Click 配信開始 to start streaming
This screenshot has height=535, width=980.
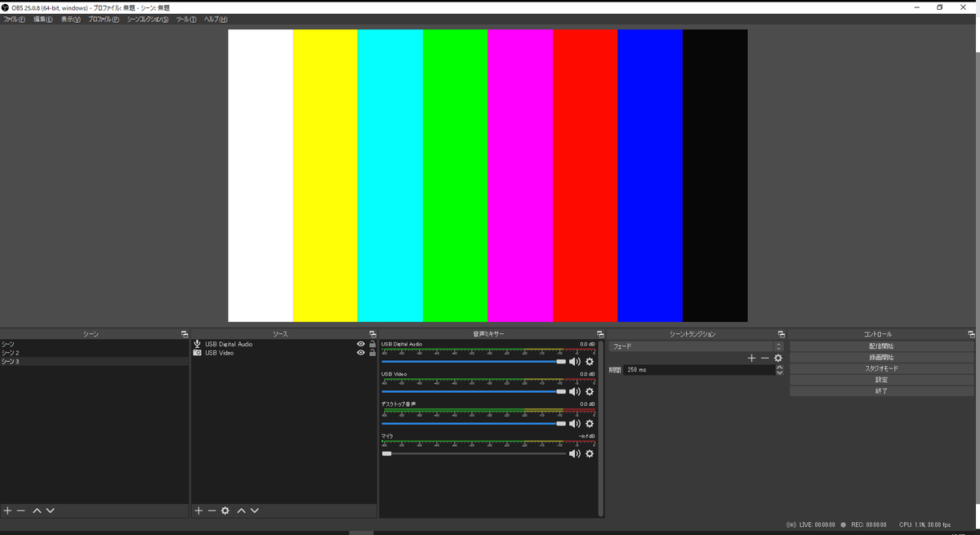click(x=881, y=346)
